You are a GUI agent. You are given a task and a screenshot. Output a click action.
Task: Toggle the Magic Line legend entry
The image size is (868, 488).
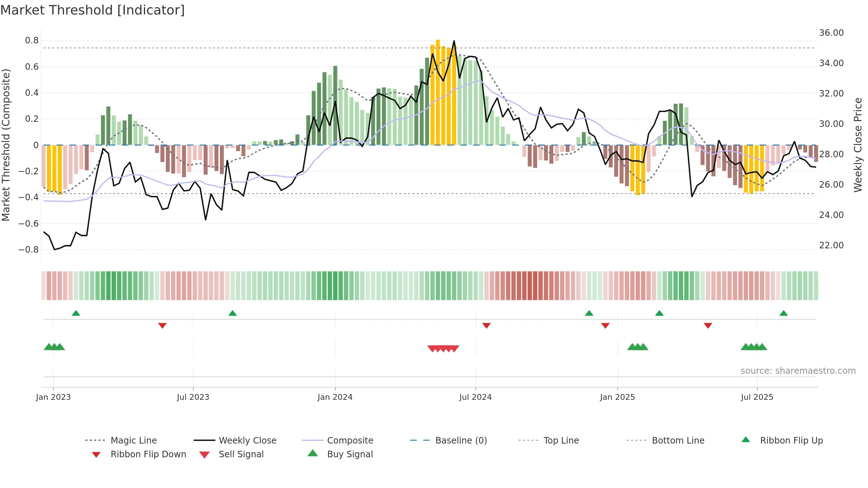click(121, 440)
